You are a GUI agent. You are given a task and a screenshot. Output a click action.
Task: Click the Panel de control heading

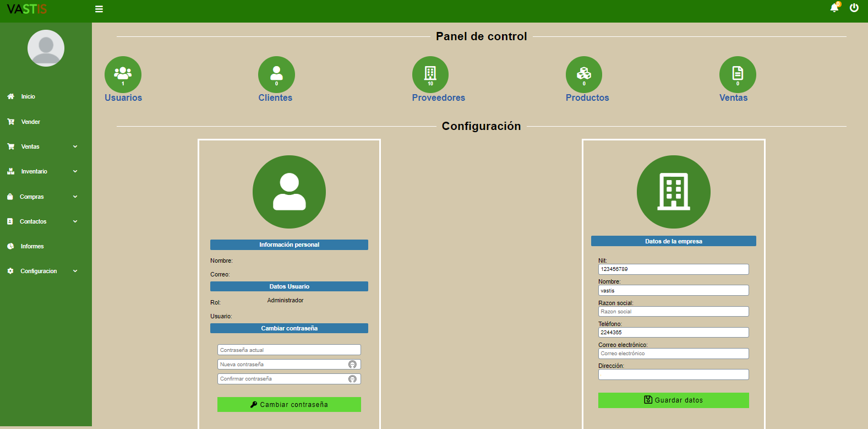click(x=482, y=36)
